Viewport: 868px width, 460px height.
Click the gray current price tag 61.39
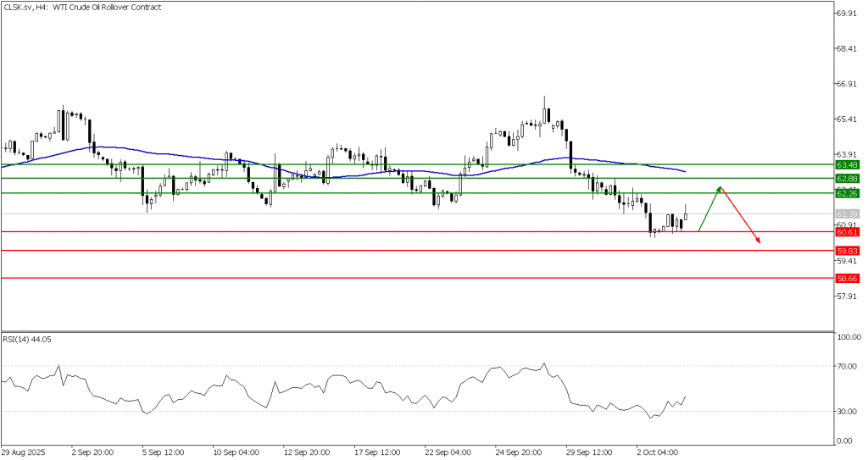click(x=847, y=213)
